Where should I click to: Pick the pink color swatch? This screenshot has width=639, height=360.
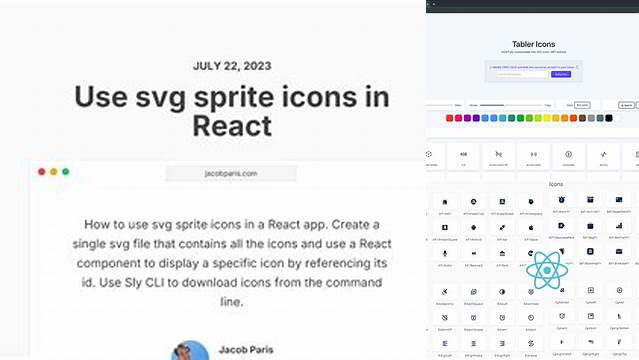click(458, 118)
